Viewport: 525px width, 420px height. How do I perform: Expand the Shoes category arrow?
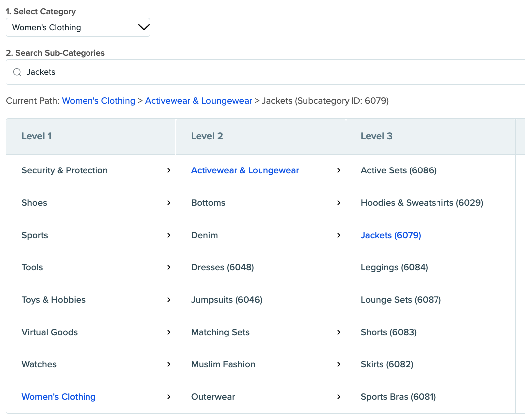(169, 203)
